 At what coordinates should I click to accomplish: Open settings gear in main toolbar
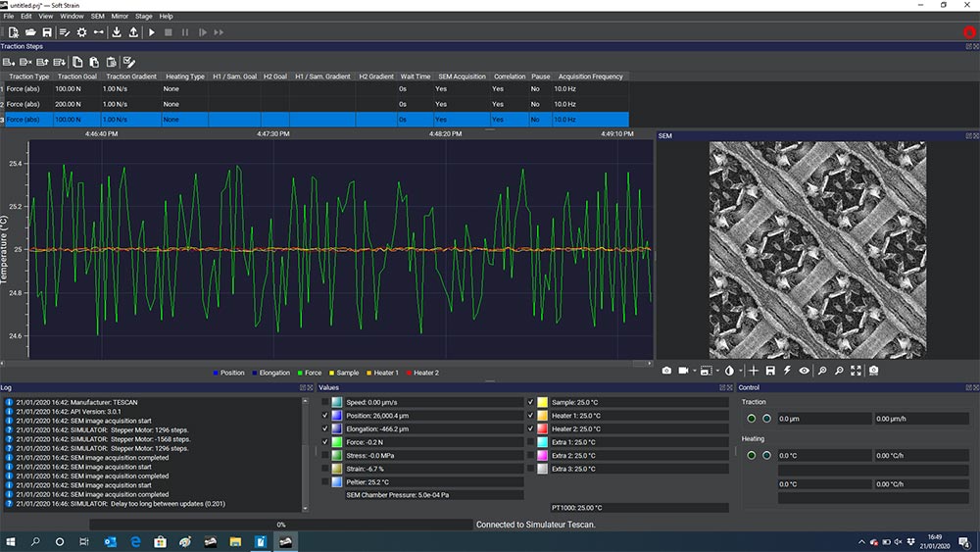click(x=82, y=32)
